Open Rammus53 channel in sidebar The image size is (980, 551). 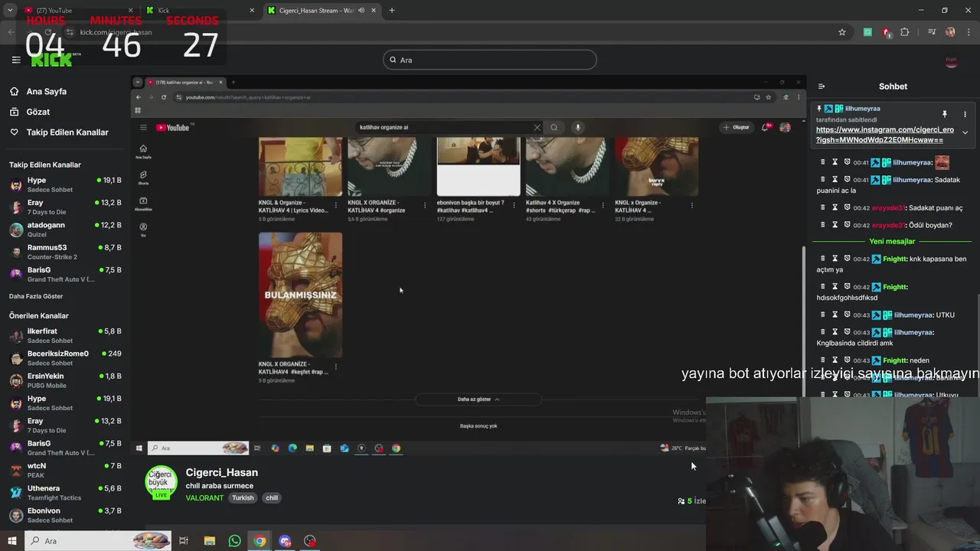click(65, 252)
